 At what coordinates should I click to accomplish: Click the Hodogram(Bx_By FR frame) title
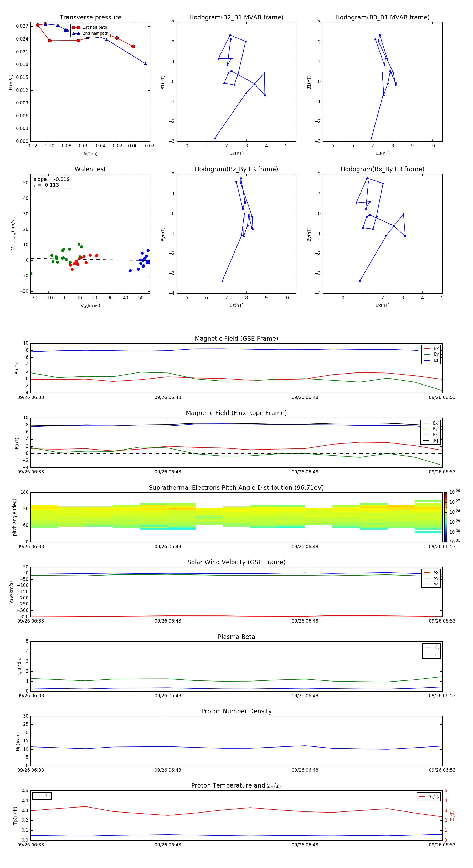382,169
